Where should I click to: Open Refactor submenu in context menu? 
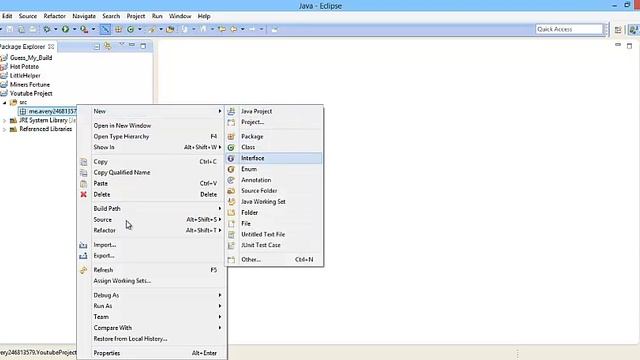pos(152,231)
